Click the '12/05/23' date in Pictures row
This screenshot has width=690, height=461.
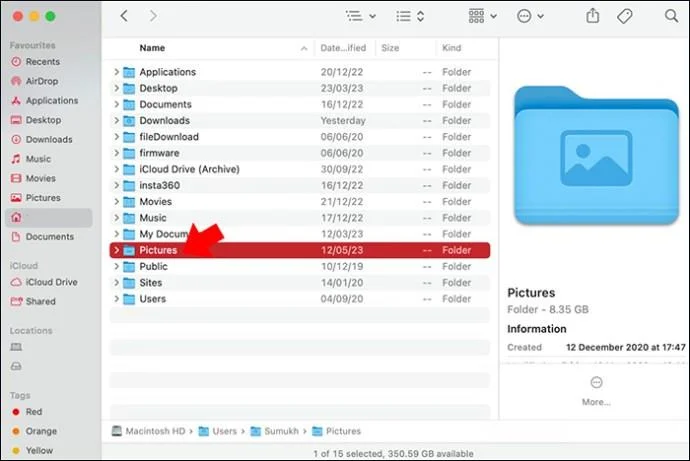[x=342, y=250]
